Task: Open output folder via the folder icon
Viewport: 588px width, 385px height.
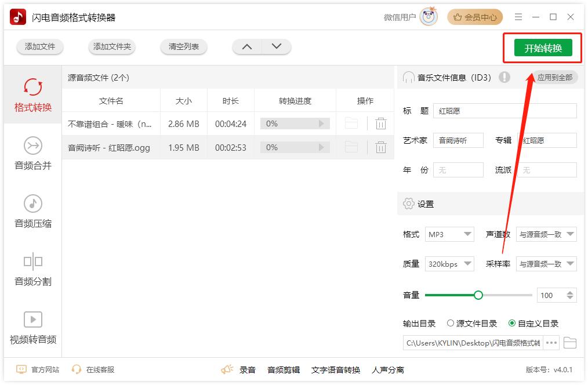Action: [569, 343]
